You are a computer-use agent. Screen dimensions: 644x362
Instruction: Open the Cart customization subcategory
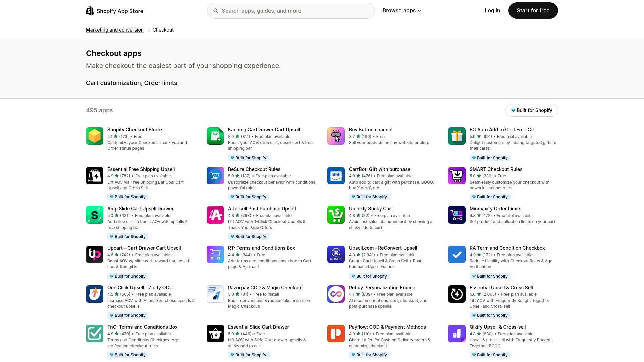(113, 83)
